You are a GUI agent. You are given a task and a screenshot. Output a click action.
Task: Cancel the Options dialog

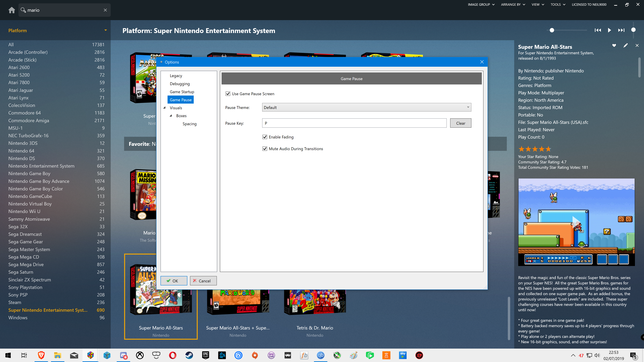pos(203,281)
